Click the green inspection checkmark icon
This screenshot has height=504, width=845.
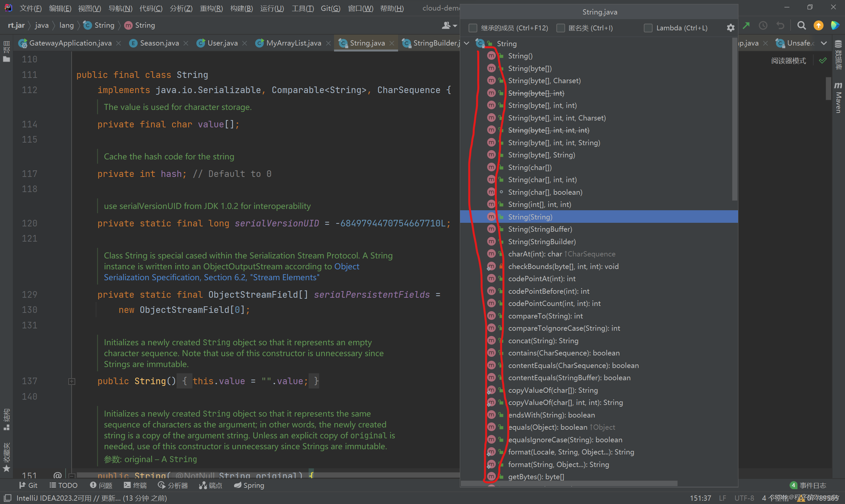pyautogui.click(x=823, y=60)
